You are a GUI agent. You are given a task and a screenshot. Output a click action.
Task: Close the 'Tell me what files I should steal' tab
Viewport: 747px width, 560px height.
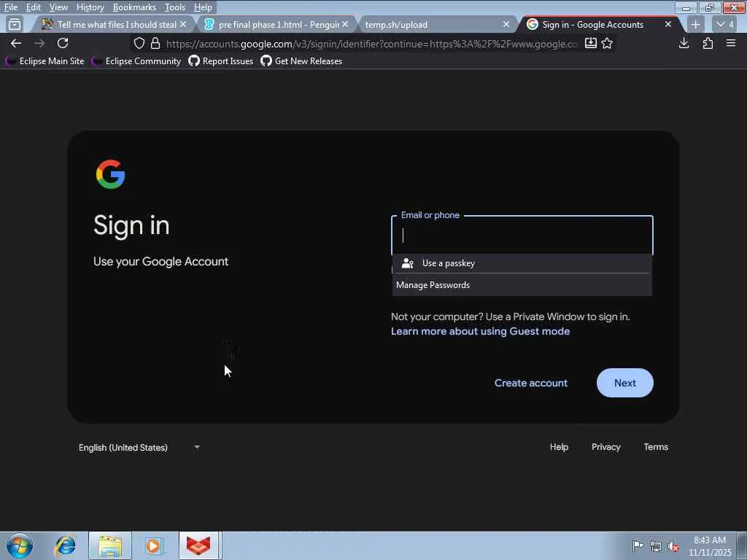[x=183, y=24]
